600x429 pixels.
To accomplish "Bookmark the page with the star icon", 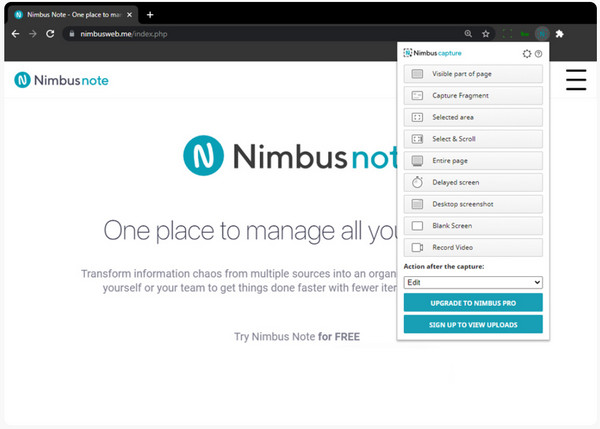I will coord(486,34).
